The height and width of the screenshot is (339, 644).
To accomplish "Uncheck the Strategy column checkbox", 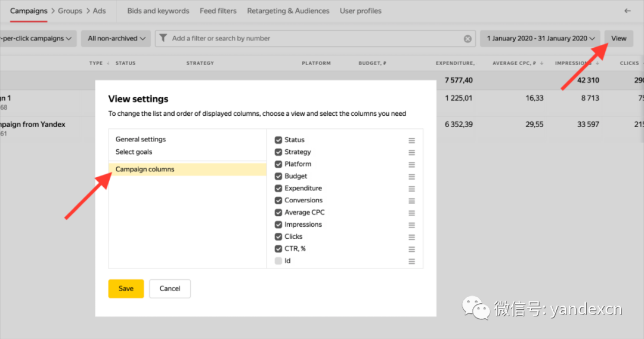I will point(278,152).
